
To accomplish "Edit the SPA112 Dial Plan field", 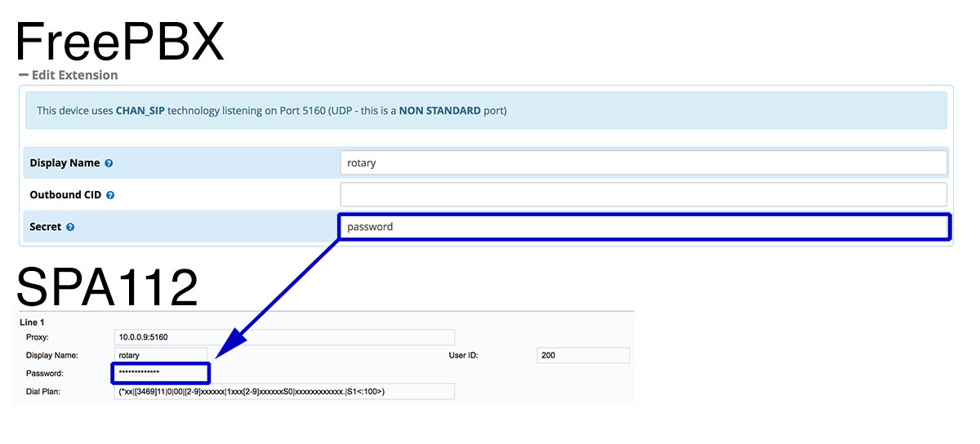I will pyautogui.click(x=284, y=391).
